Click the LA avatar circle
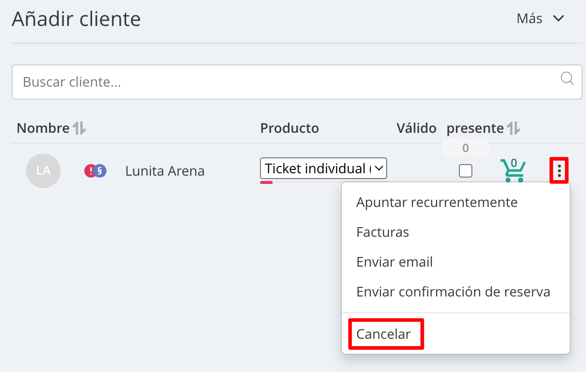This screenshot has height=372, width=586. pyautogui.click(x=43, y=171)
